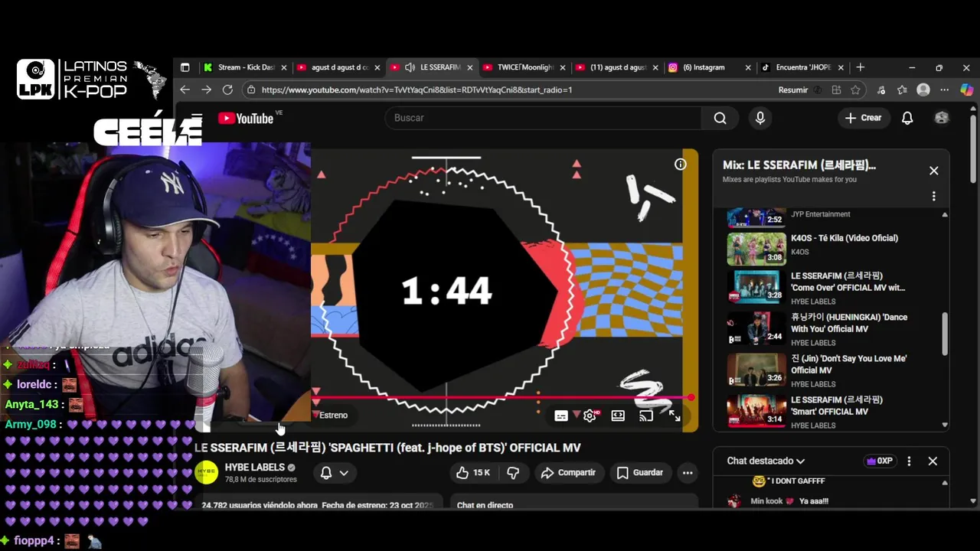The width and height of the screenshot is (980, 551).
Task: Open player settings gear icon
Action: (x=590, y=416)
